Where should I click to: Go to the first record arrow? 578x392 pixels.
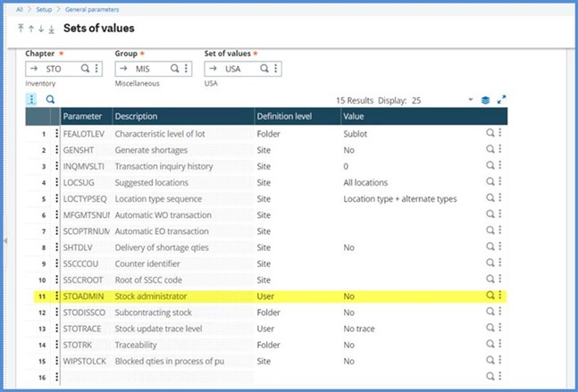click(21, 29)
